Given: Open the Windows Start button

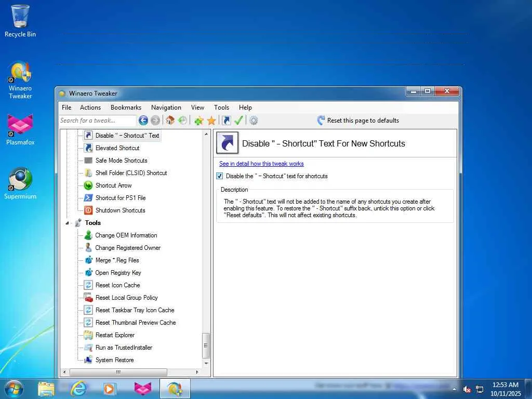Looking at the screenshot, I should click(x=14, y=389).
